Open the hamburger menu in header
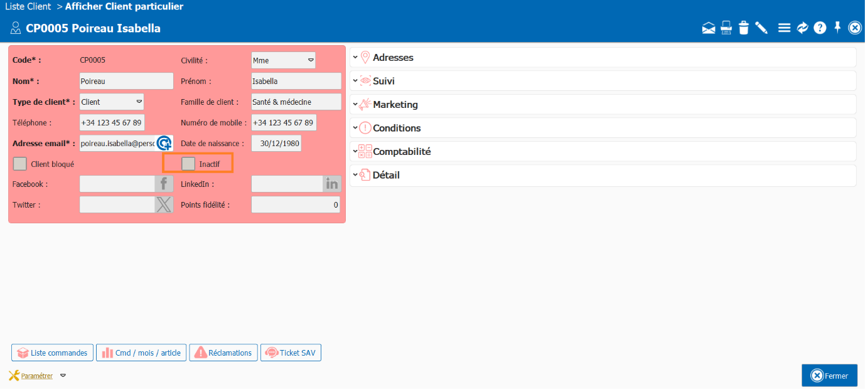Image resolution: width=868 pixels, height=392 pixels. tap(784, 28)
